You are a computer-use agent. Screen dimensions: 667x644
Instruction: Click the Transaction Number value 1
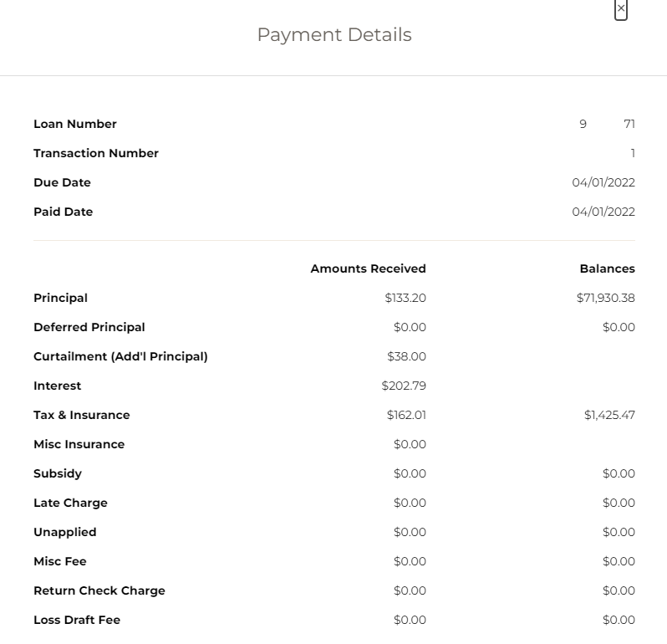pyautogui.click(x=632, y=153)
